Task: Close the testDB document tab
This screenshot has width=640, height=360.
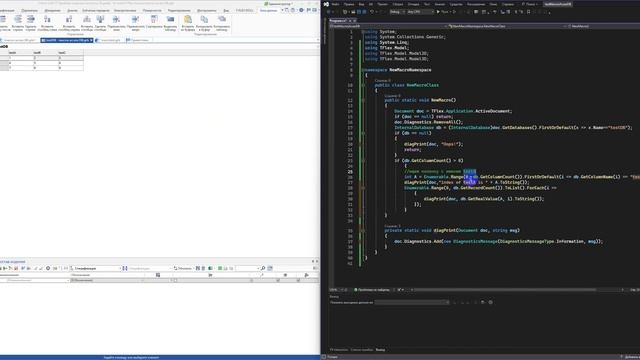Action: click(91, 40)
